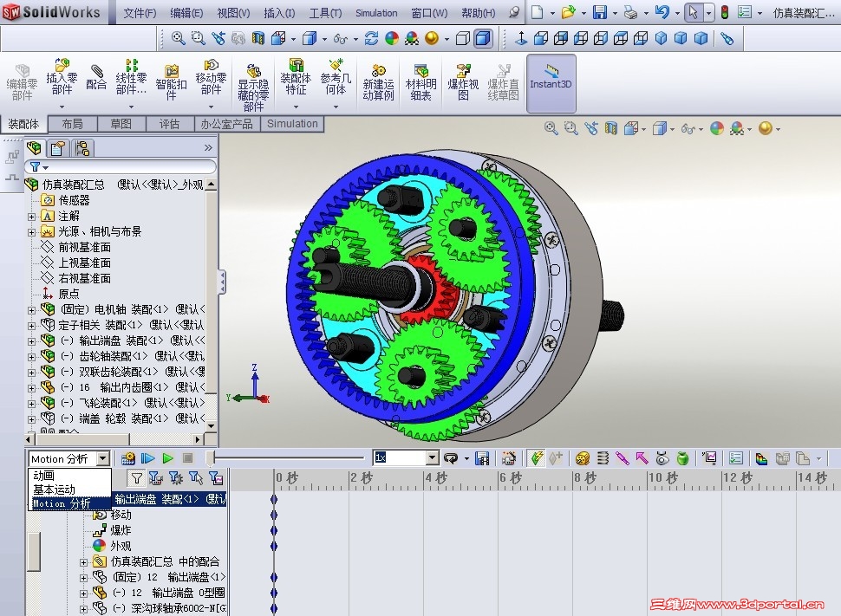Open the Simulation menu
This screenshot has height=616, width=841.
(x=376, y=13)
